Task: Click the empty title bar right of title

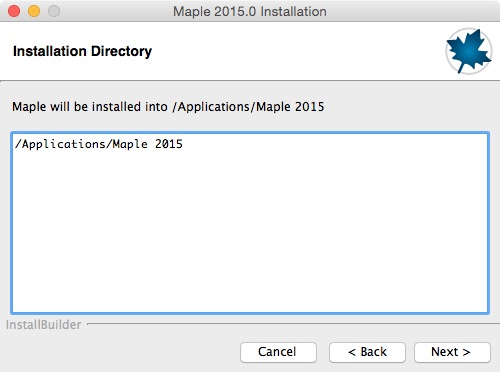Action: 413,11
